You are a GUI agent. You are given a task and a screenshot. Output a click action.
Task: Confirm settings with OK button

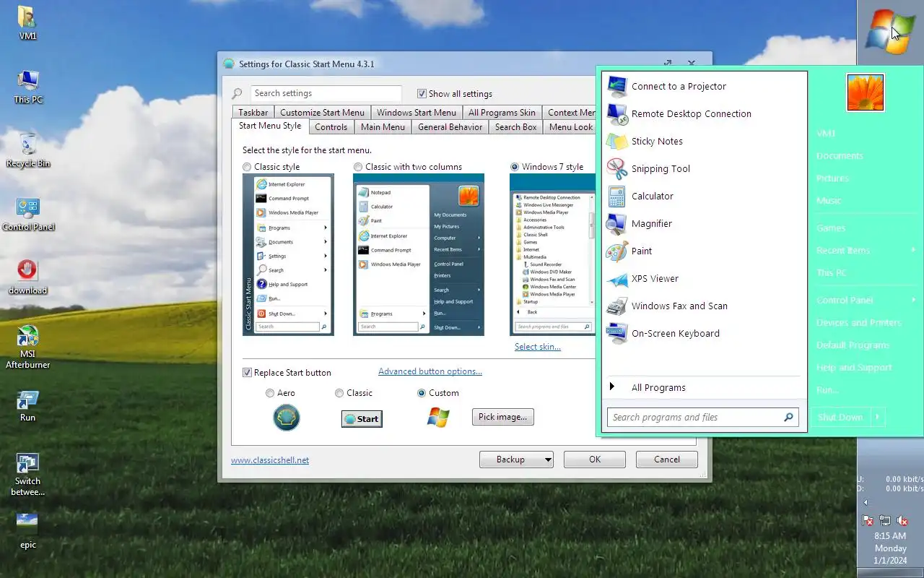tap(595, 460)
